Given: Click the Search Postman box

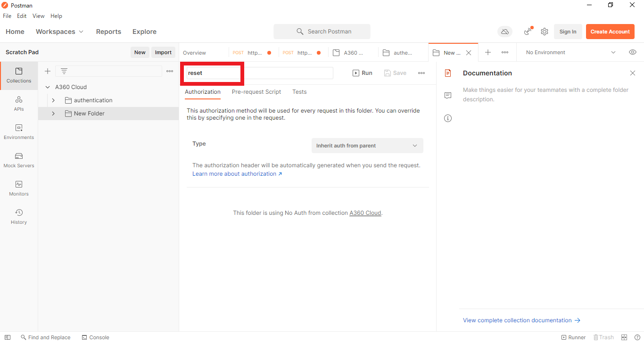Looking at the screenshot, I should pos(322,32).
